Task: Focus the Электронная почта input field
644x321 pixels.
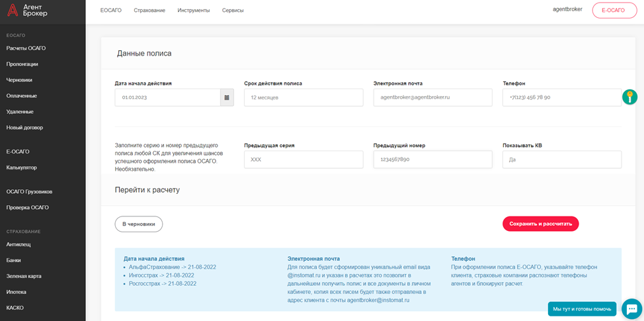Action: point(432,97)
